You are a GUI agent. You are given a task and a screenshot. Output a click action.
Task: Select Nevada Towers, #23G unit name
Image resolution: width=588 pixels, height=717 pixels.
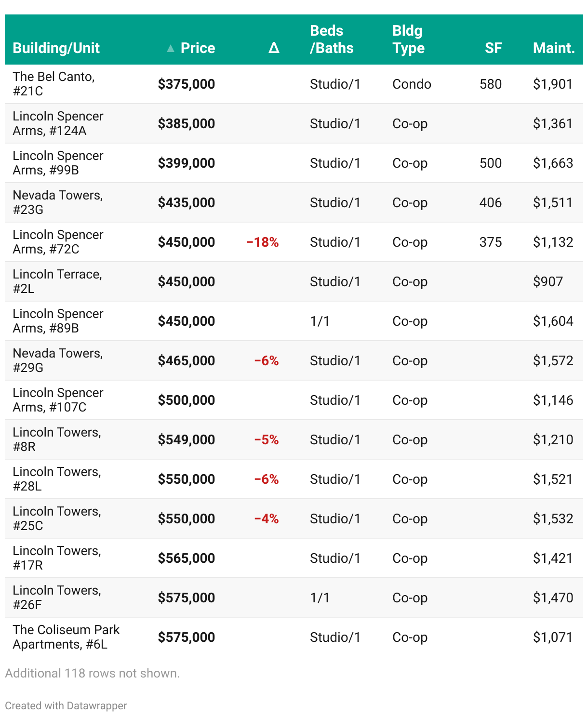tap(57, 202)
